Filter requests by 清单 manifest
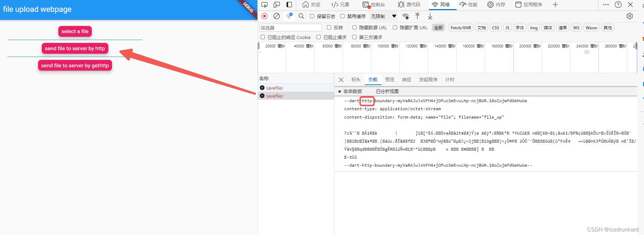644x235 pixels. coord(563,28)
